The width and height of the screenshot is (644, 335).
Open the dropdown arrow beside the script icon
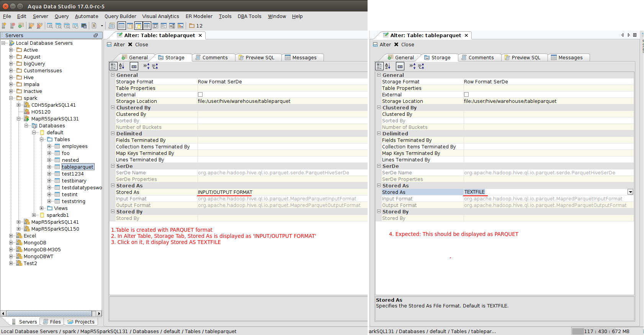click(102, 26)
